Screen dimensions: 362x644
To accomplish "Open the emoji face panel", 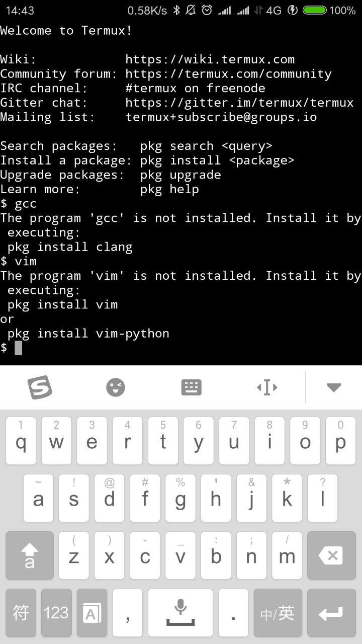I will coord(116,387).
